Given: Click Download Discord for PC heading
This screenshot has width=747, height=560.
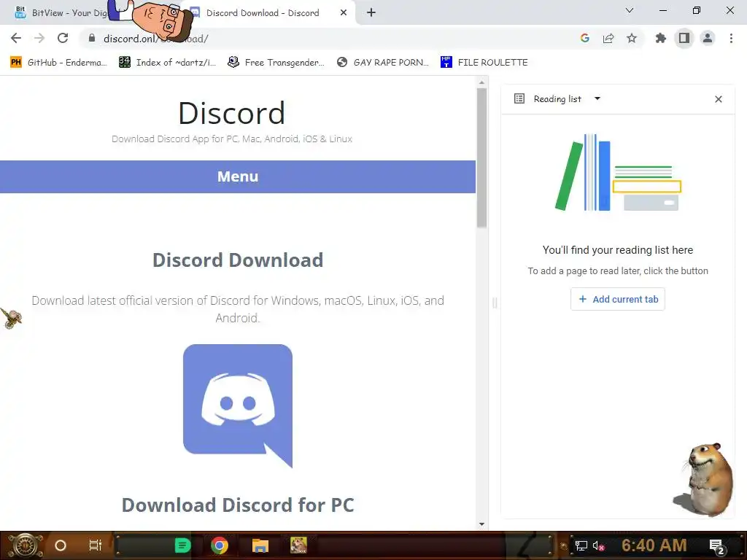Looking at the screenshot, I should pos(238,505).
